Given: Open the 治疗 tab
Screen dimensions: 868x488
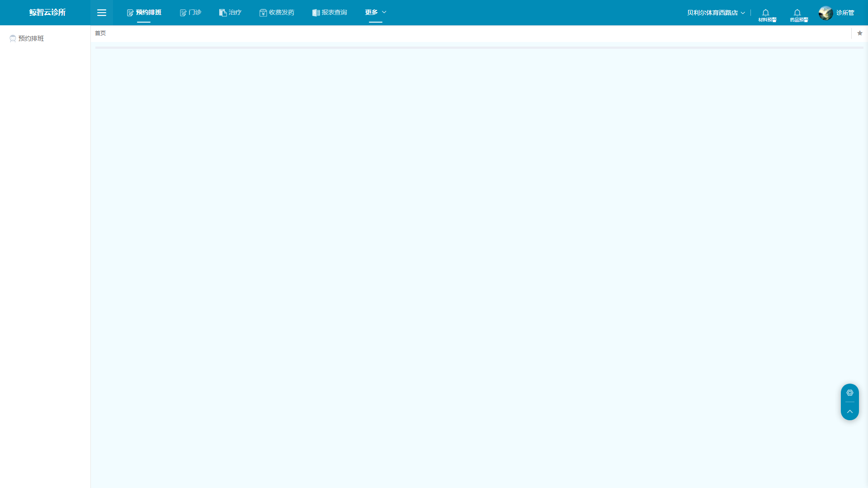Looking at the screenshot, I should click(x=230, y=13).
